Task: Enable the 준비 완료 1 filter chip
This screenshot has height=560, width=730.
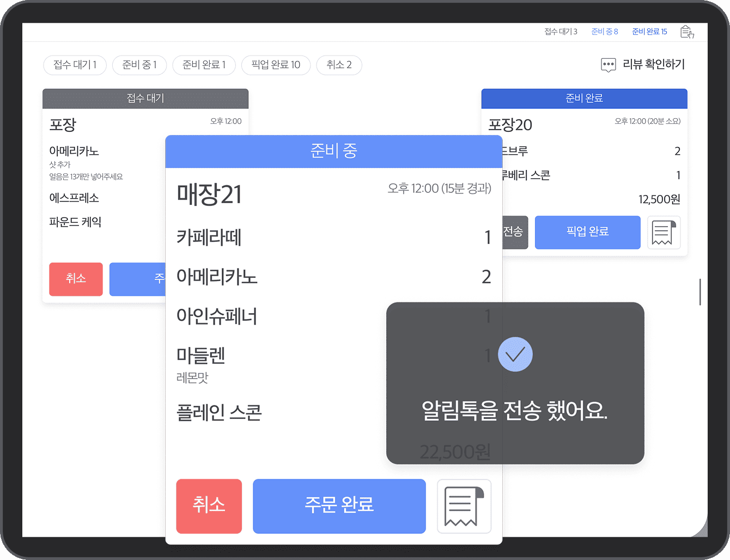Action: point(204,65)
